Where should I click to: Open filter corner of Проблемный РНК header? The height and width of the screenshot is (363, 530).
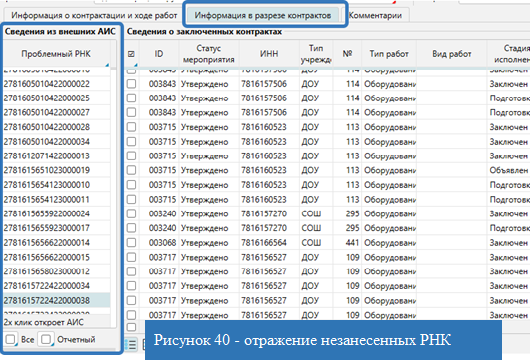[x=107, y=65]
